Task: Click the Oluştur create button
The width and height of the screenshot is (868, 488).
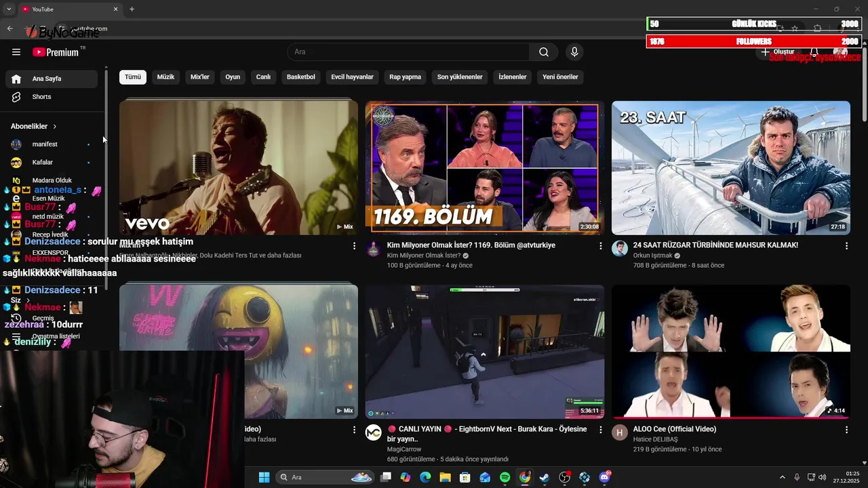Action: pos(777,52)
